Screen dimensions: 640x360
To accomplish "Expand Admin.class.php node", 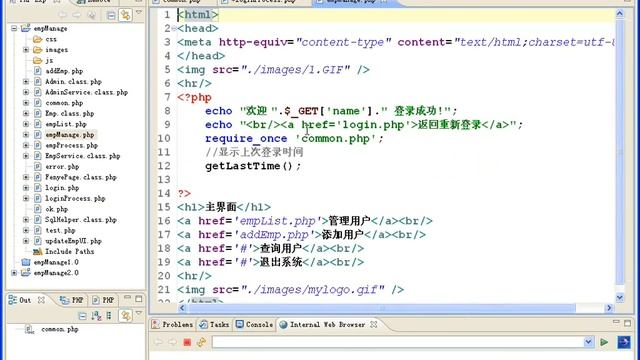I will click(26, 82).
